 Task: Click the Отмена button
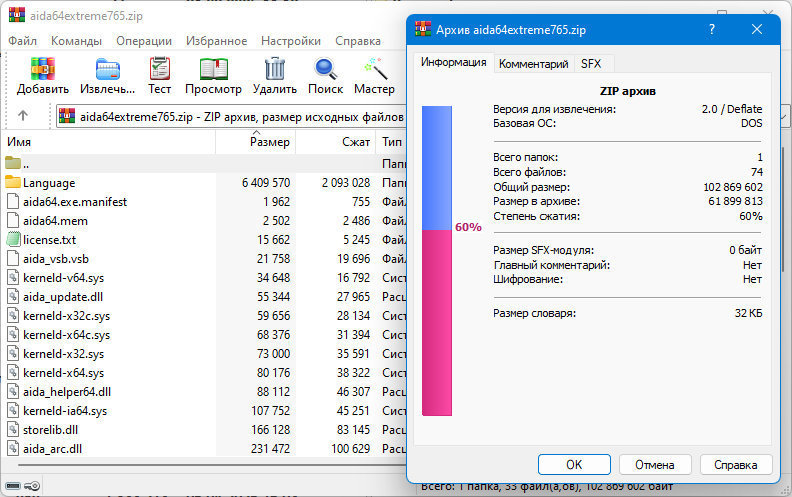pyautogui.click(x=655, y=465)
